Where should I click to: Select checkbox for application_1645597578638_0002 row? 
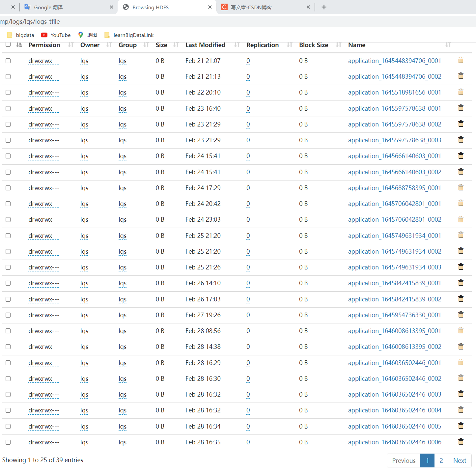[x=8, y=124]
